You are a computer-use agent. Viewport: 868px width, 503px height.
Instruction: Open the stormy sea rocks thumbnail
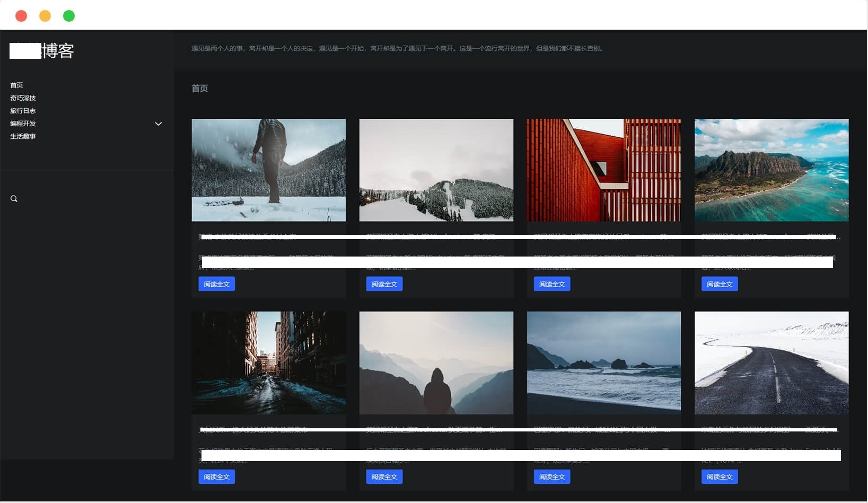coord(603,363)
